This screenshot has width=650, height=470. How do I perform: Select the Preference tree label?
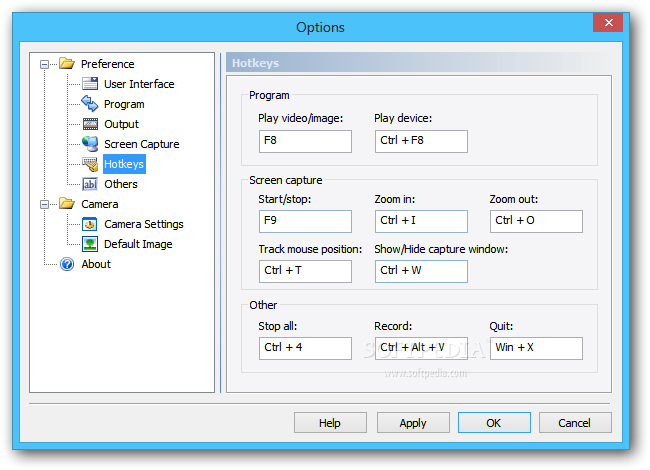coord(107,64)
